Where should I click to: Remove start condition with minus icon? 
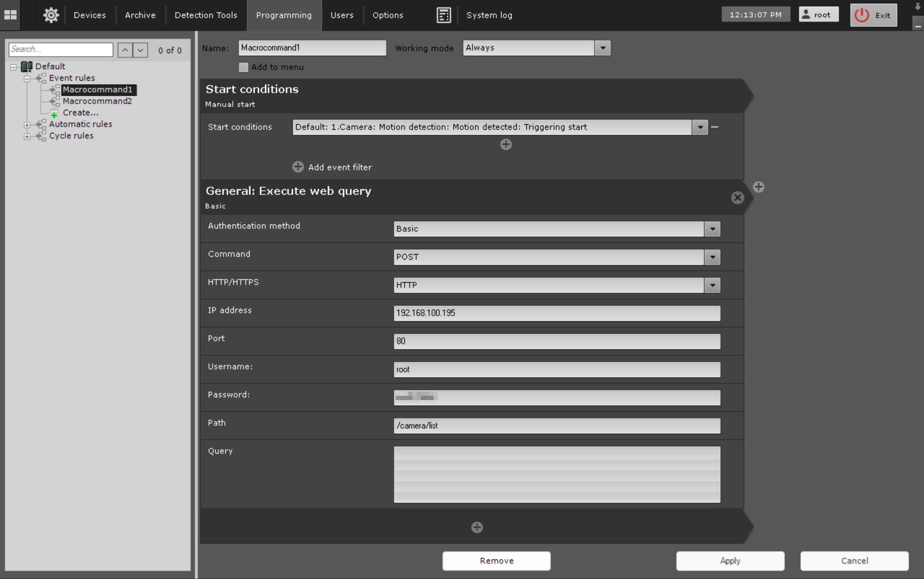715,127
